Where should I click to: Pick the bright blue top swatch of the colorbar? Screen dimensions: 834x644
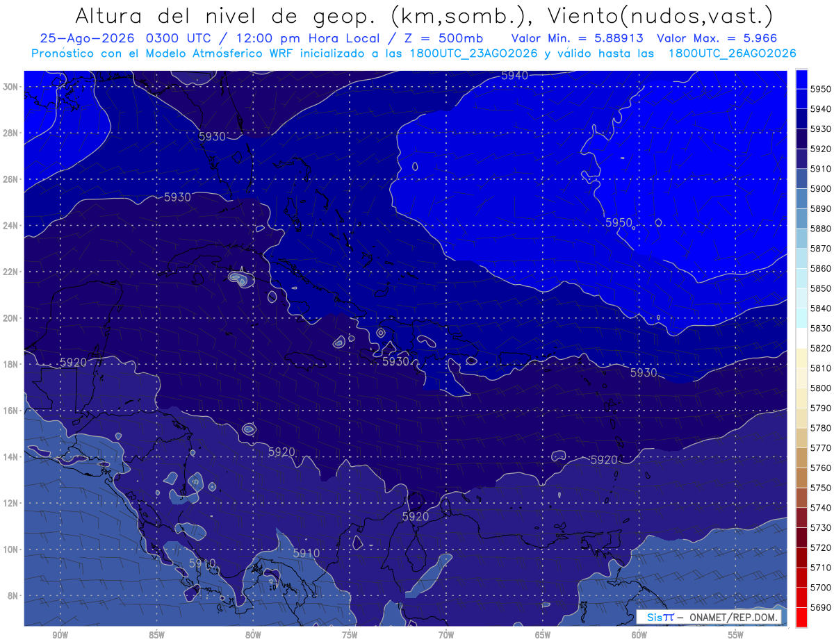pyautogui.click(x=801, y=79)
